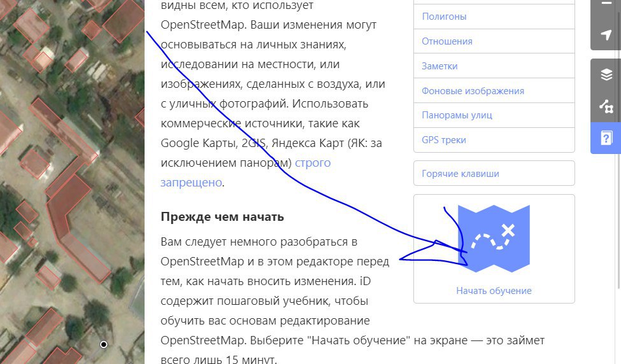Image resolution: width=621 pixels, height=364 pixels.
Task: Open the background layers panel icon
Action: click(x=606, y=74)
